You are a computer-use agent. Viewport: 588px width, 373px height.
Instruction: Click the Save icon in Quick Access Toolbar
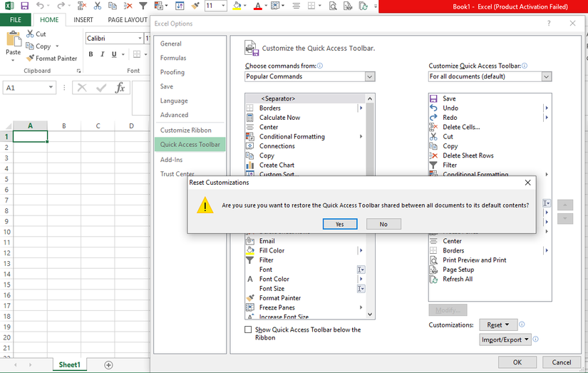tap(25, 6)
